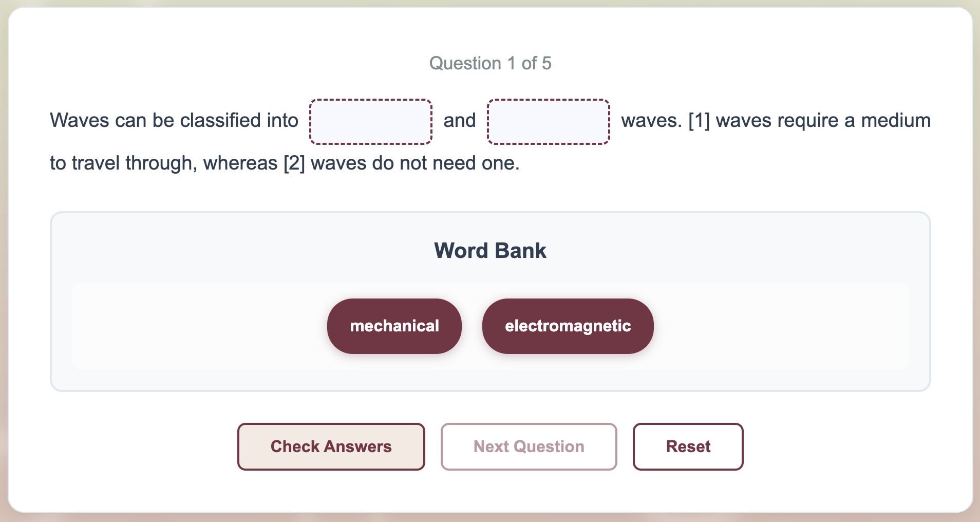Click the "[1]" placeholder in the sentence
The height and width of the screenshot is (522, 980).
pos(699,121)
